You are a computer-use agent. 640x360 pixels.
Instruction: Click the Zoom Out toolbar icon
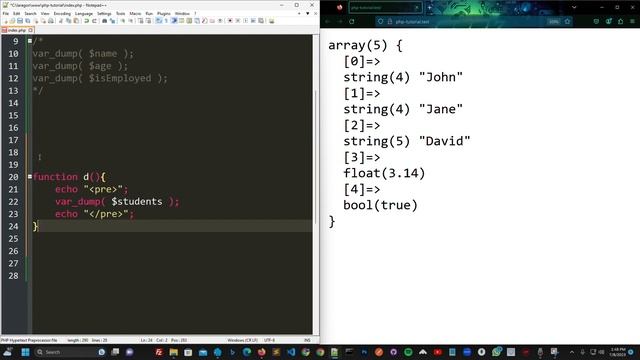pyautogui.click(x=131, y=21)
